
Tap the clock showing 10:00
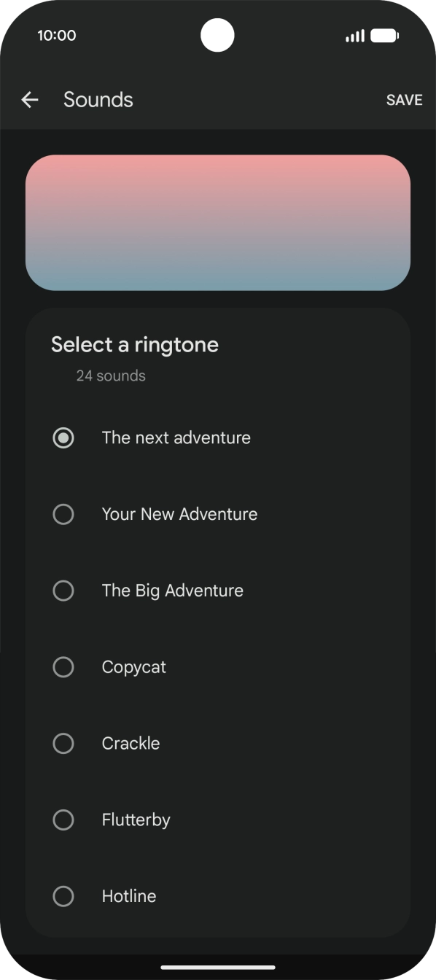[57, 35]
